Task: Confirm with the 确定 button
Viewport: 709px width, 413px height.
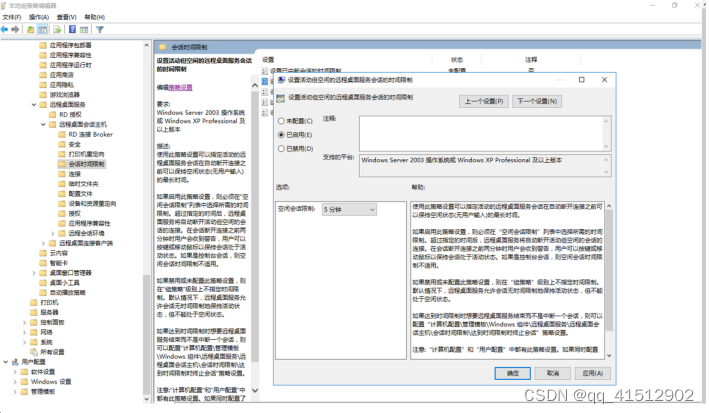Action: tap(512, 373)
